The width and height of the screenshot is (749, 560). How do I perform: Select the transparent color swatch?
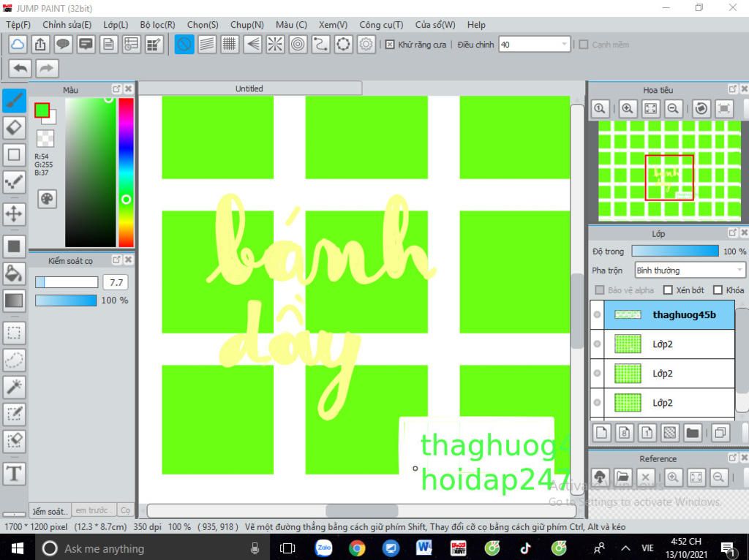[45, 138]
